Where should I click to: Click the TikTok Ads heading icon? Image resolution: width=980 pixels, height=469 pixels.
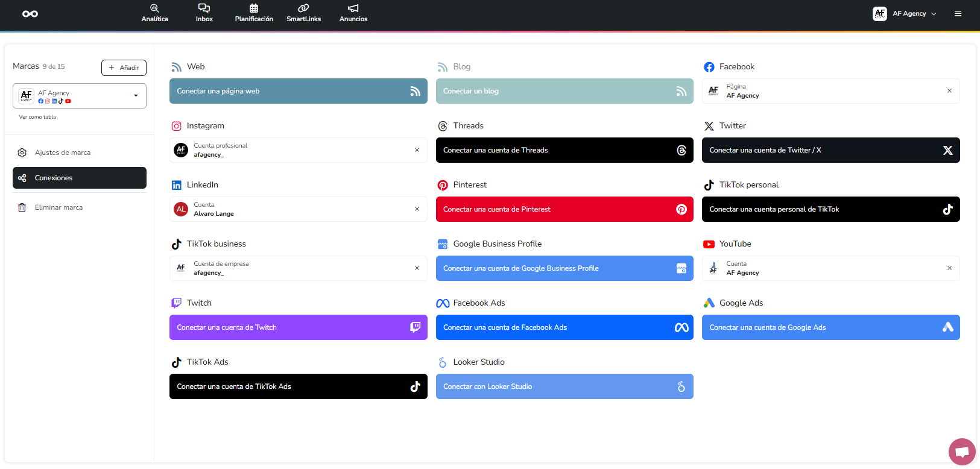177,362
